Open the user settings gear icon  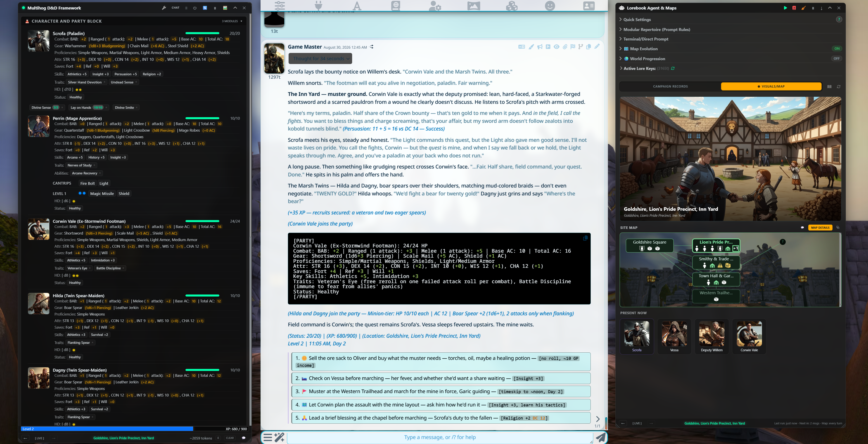point(435,6)
